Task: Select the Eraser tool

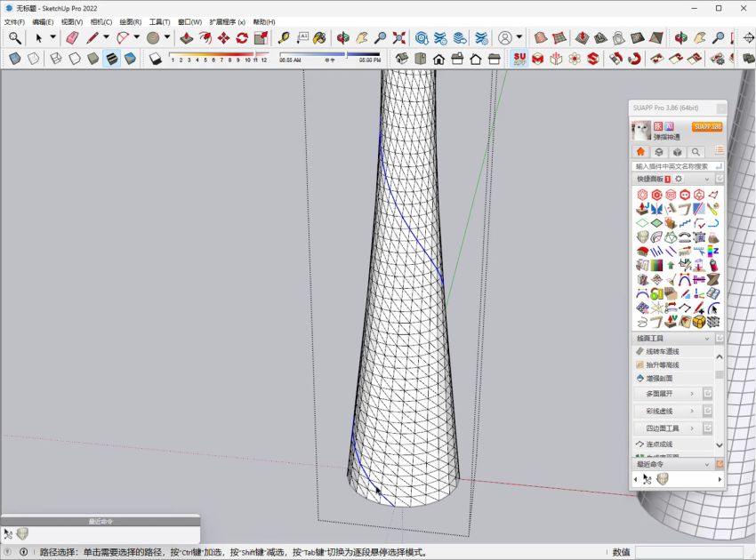Action: click(x=72, y=37)
